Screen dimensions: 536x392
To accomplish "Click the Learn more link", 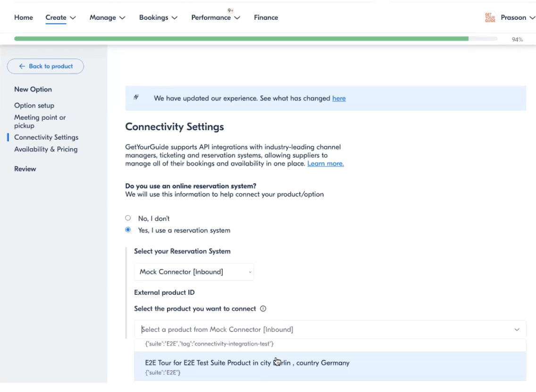I will [x=326, y=163].
